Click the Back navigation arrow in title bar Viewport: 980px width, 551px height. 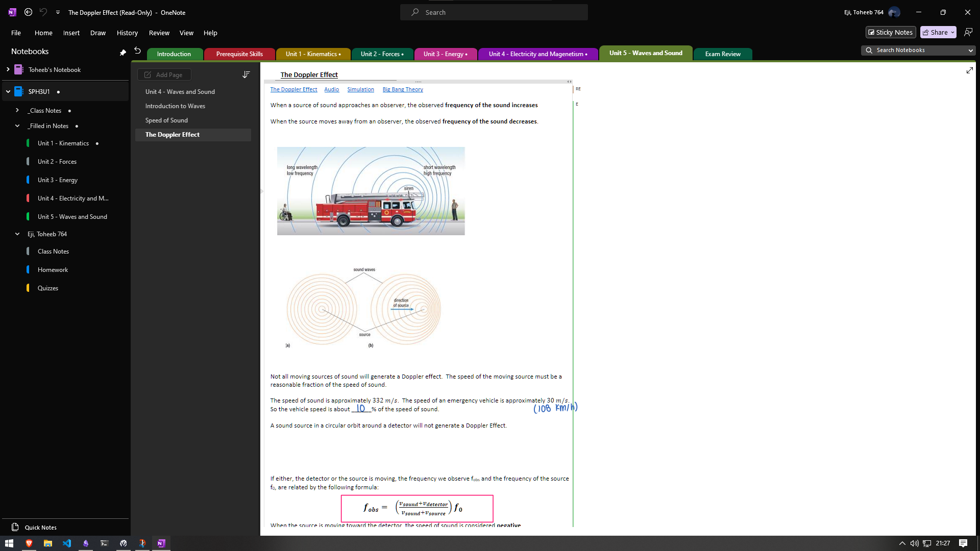click(29, 12)
